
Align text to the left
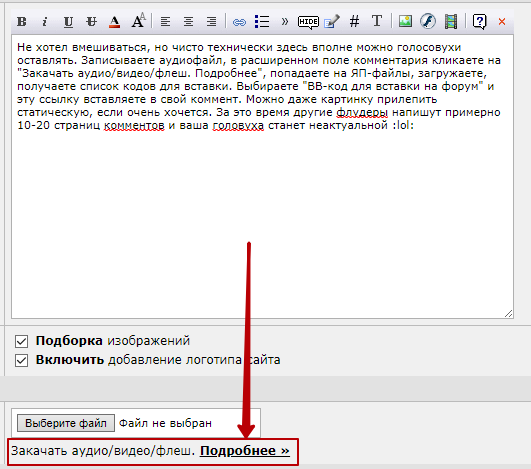165,22
